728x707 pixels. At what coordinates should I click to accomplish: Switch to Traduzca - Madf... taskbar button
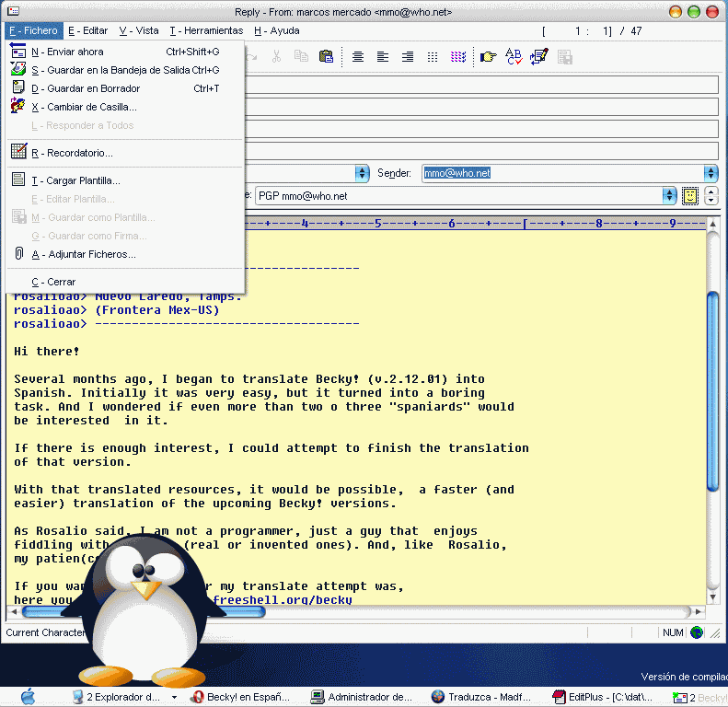[x=481, y=697]
